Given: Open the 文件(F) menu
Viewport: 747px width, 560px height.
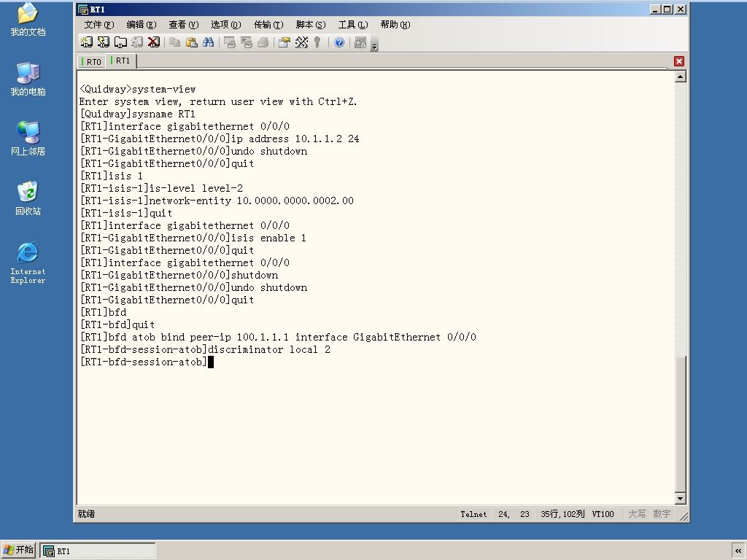Looking at the screenshot, I should click(99, 25).
